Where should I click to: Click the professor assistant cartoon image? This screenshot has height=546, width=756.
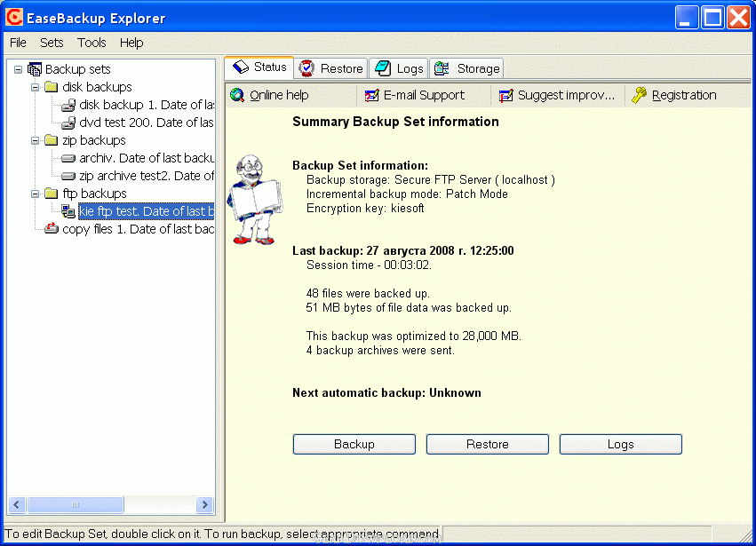(255, 200)
